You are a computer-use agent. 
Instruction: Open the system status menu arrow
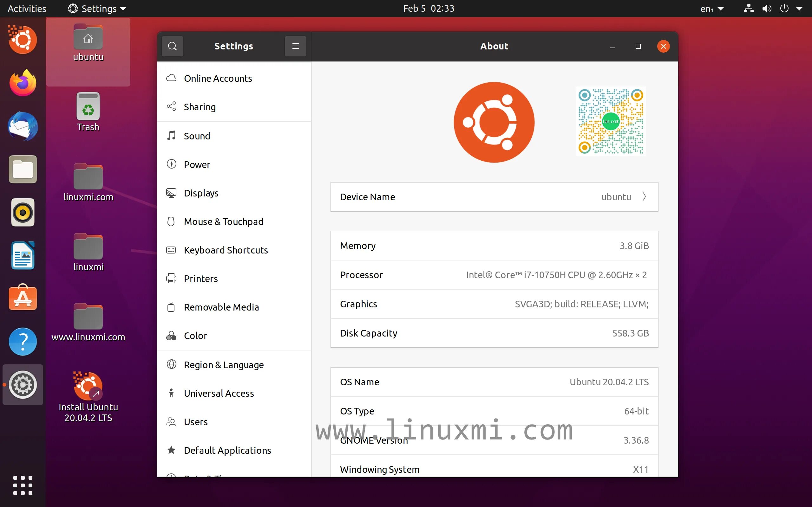pyautogui.click(x=799, y=9)
